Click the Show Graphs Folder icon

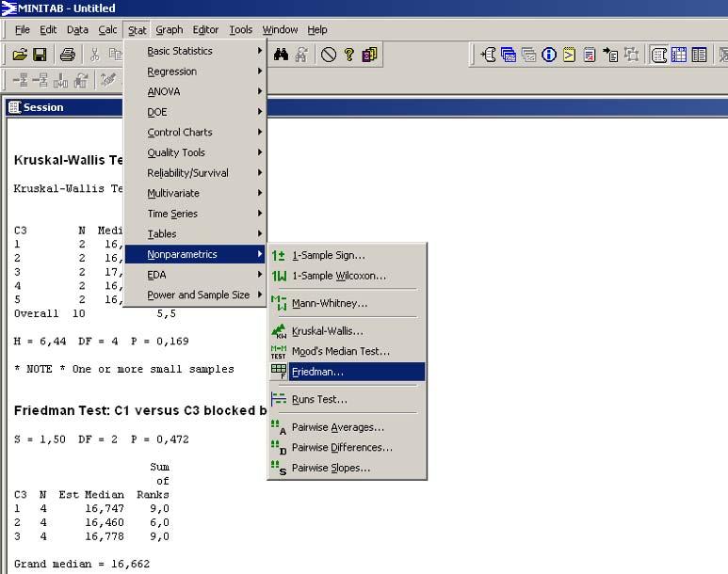(x=529, y=55)
